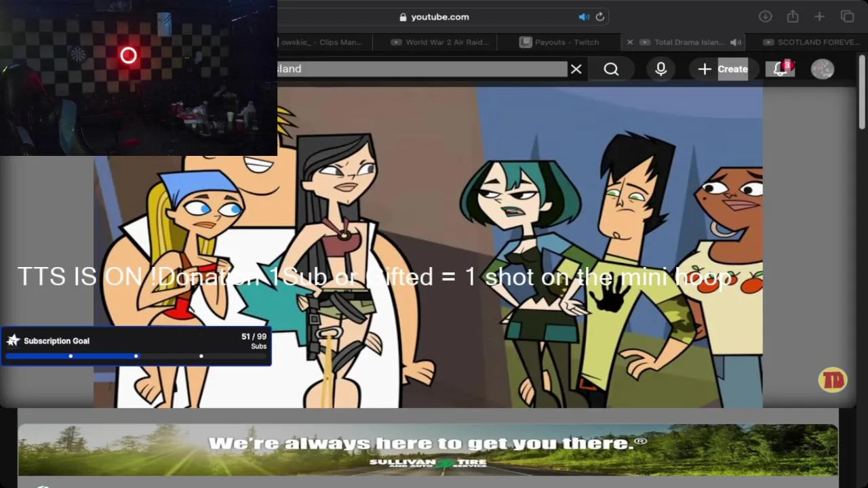Image resolution: width=868 pixels, height=488 pixels.
Task: Open a new tab with plus icon
Action: (x=819, y=17)
